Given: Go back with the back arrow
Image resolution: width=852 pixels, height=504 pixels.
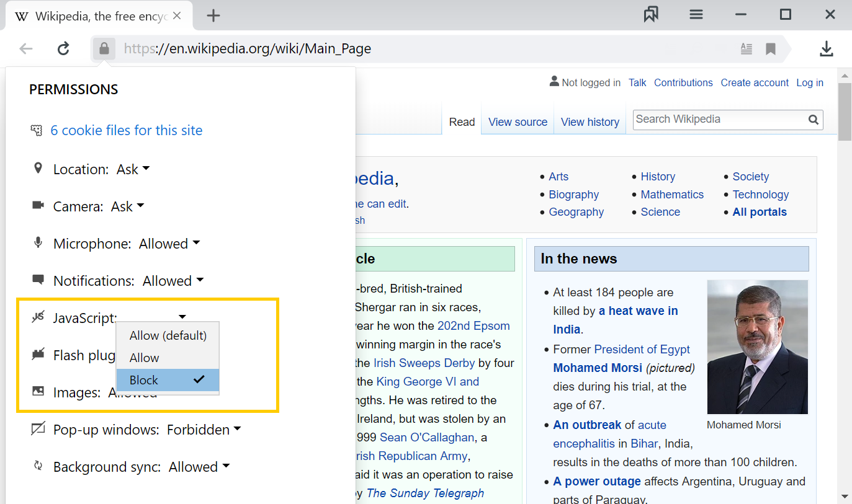Looking at the screenshot, I should [25, 48].
